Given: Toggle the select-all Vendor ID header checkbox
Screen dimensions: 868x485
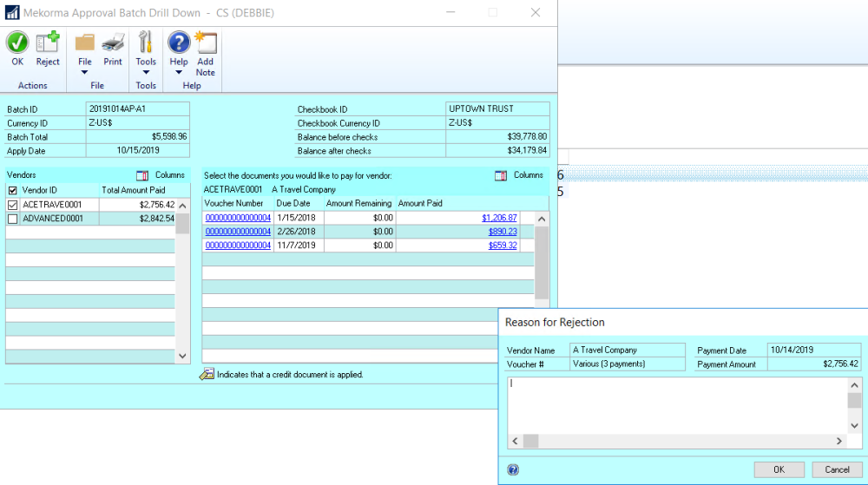Looking at the screenshot, I should 12,190.
